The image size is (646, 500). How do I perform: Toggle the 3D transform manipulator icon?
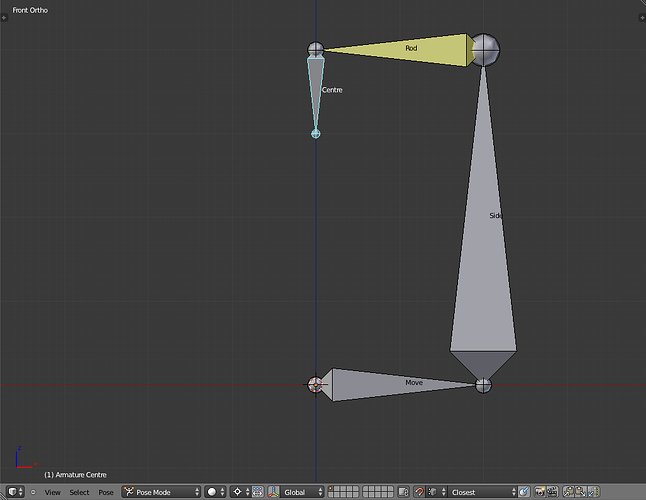coord(274,492)
